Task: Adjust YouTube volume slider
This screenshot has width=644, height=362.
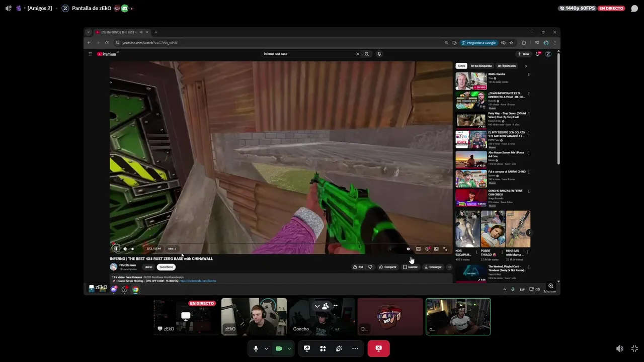Action: tap(132, 248)
